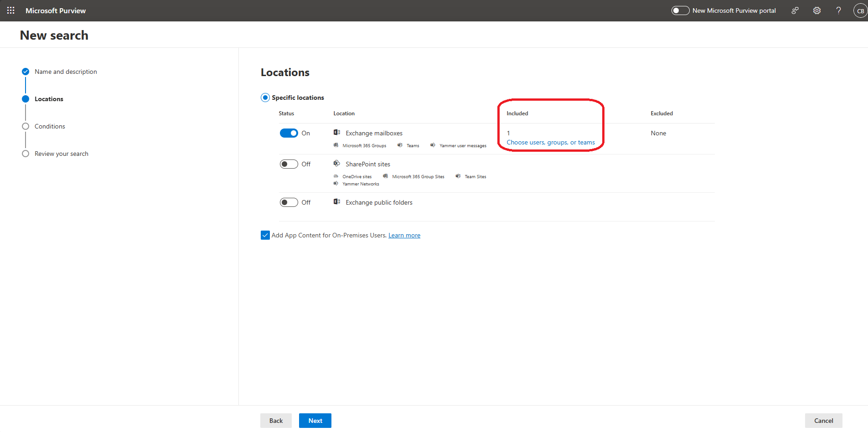Turn on the SharePoint sites toggle
The image size is (868, 432).
(x=289, y=164)
